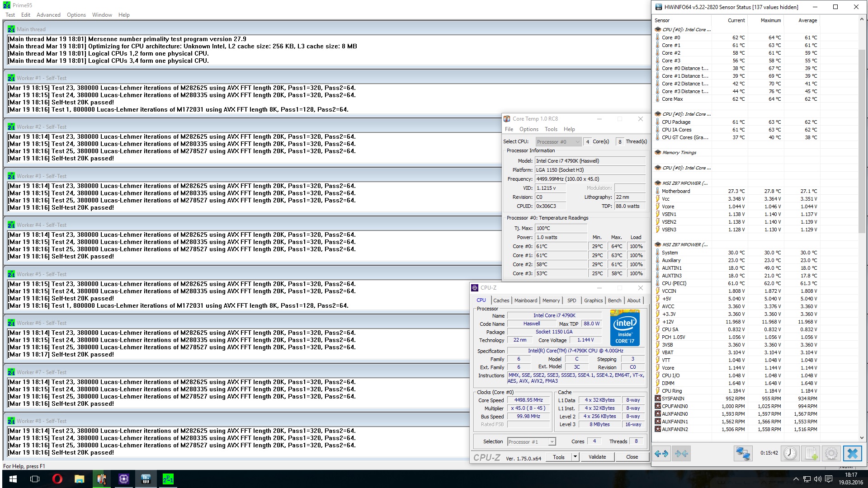868x488 pixels.
Task: Open HWiNFO sensor settings gear
Action: tap(831, 453)
